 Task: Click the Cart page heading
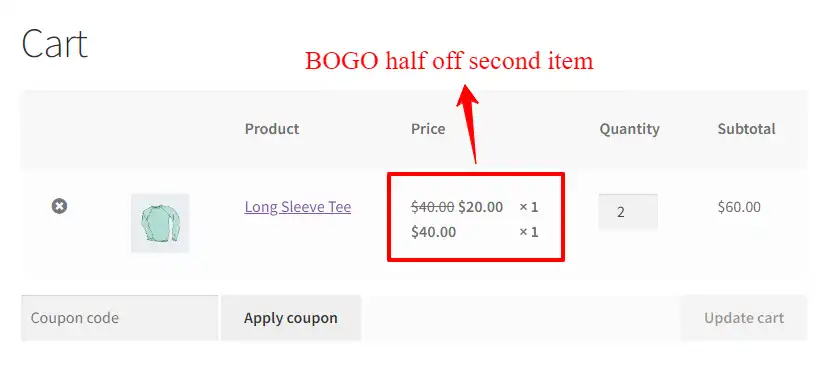pos(54,44)
